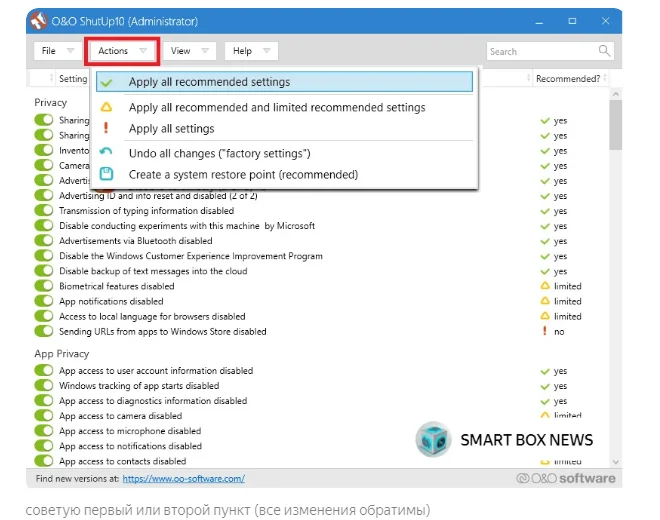
Task: Click red exclamation icon next to 'no'
Action: [x=545, y=331]
